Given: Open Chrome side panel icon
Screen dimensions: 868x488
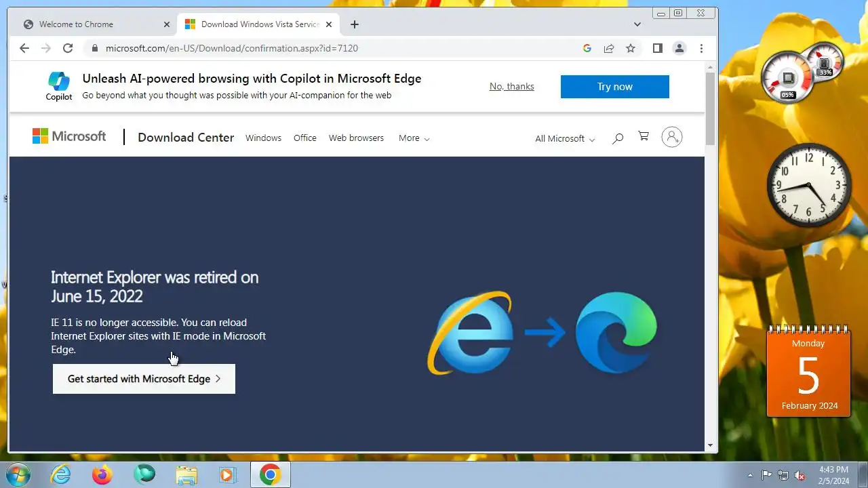Looking at the screenshot, I should [x=657, y=48].
